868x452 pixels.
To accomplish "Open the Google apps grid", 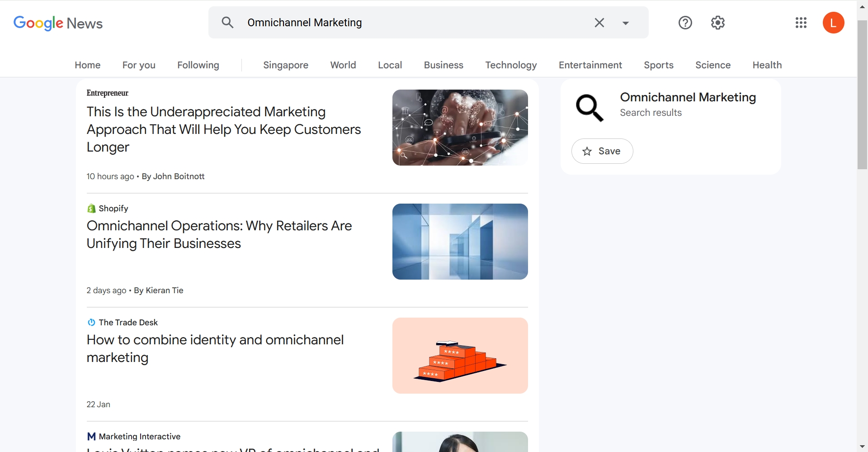I will 801,23.
